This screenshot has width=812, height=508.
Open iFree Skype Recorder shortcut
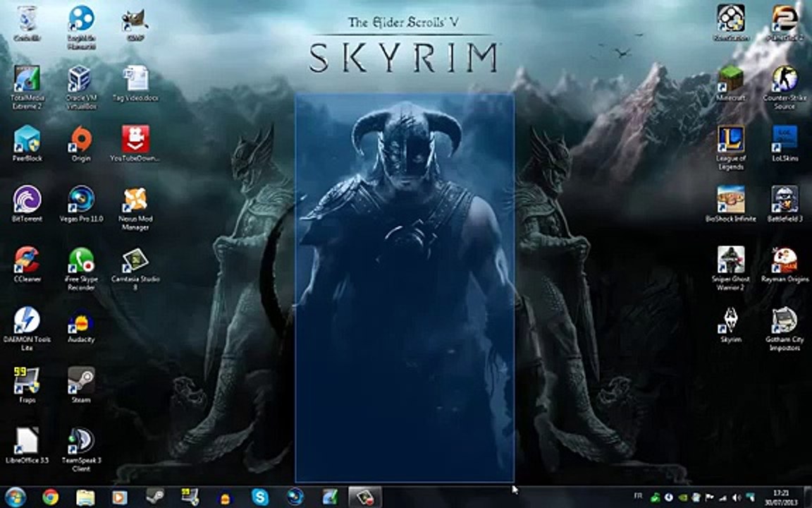[81, 268]
